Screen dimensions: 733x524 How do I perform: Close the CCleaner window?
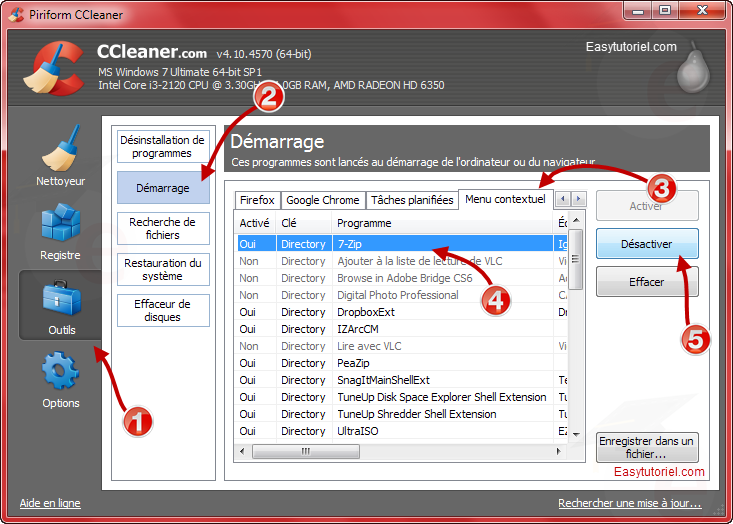pos(703,10)
